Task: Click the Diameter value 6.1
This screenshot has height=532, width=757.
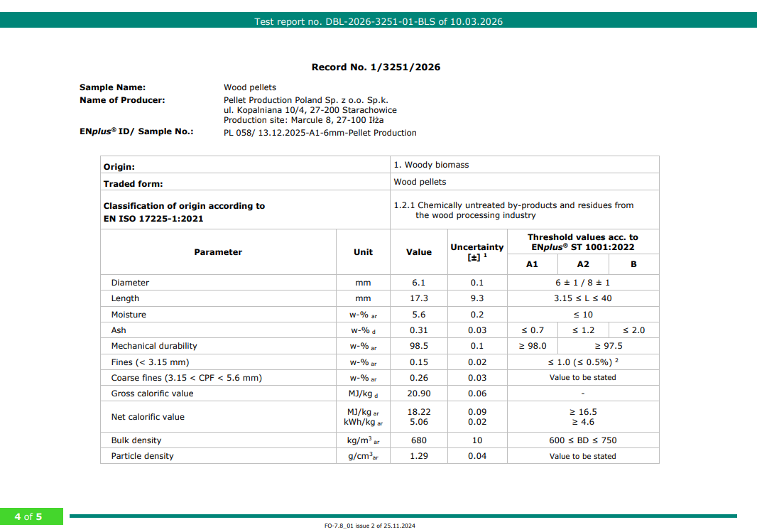Action: (x=418, y=283)
